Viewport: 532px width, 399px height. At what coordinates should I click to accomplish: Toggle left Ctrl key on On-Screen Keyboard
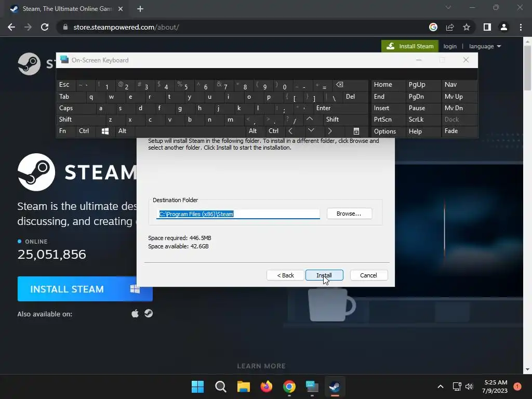(x=86, y=131)
